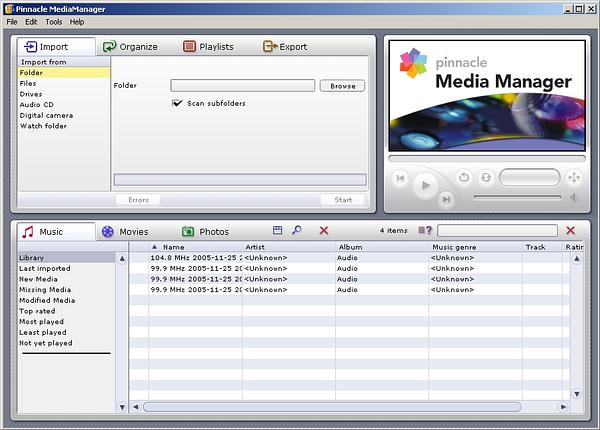600x430 pixels.
Task: Click the full screen arrows icon
Action: [x=574, y=178]
